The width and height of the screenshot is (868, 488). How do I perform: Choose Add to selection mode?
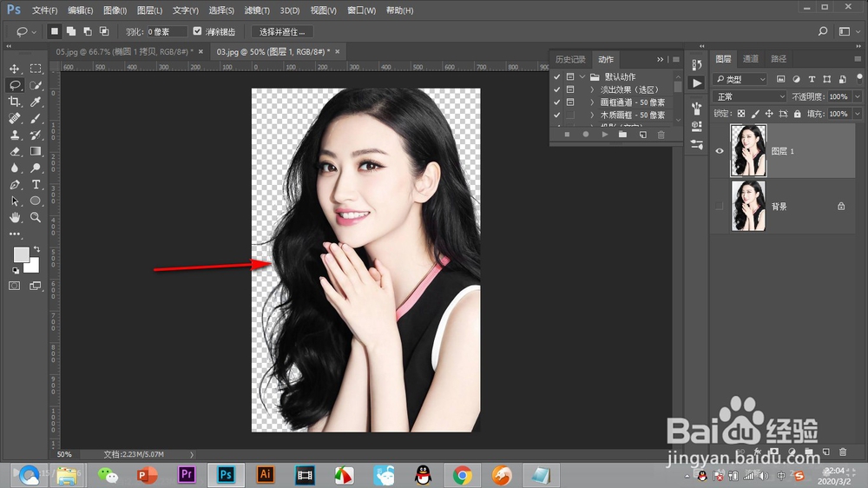(71, 31)
